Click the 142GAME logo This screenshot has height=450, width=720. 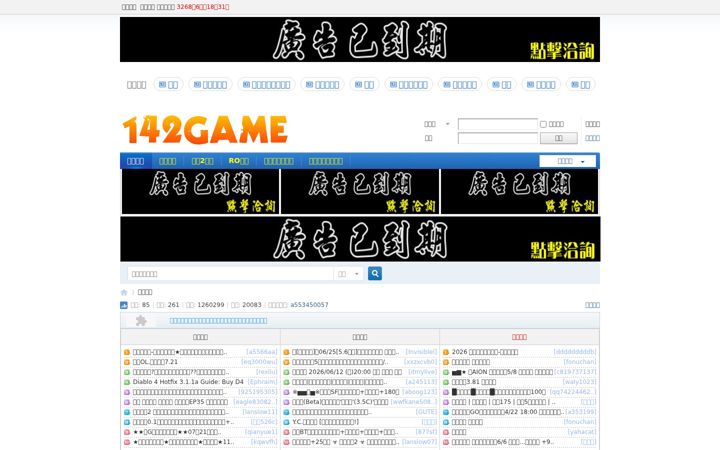(x=205, y=130)
